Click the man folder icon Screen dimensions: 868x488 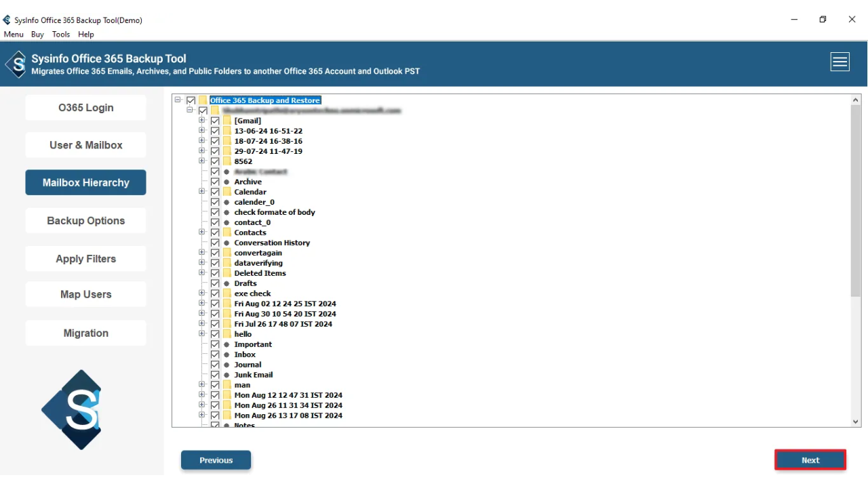[227, 385]
